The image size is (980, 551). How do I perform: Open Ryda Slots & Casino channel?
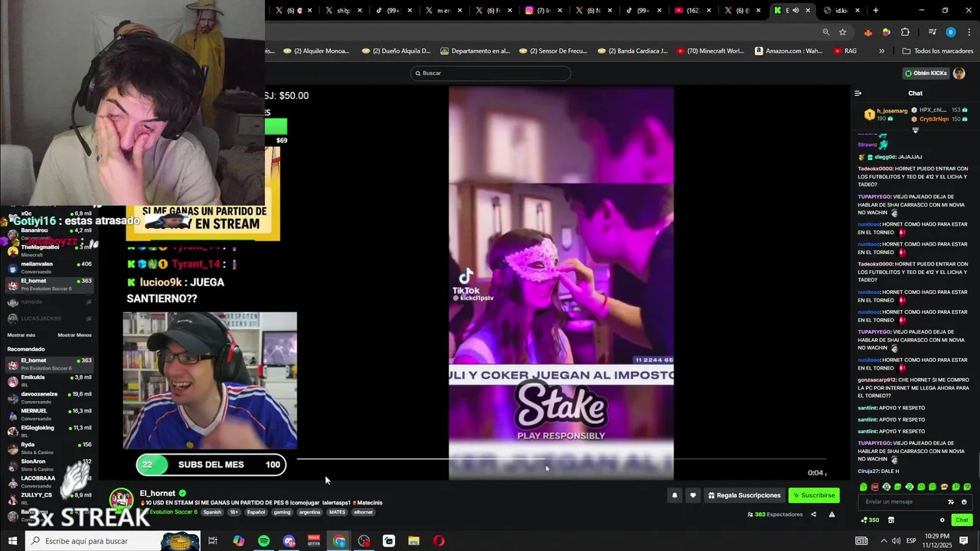[x=49, y=448]
